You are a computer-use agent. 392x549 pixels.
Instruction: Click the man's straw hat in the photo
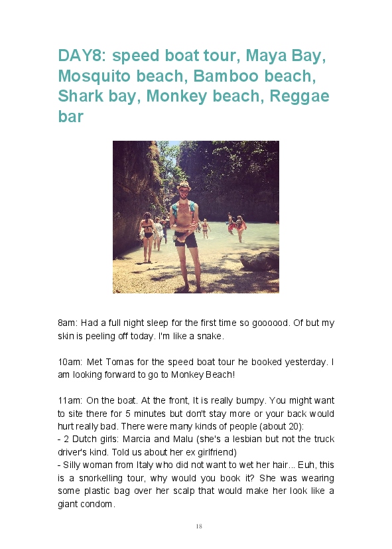pos(184,185)
